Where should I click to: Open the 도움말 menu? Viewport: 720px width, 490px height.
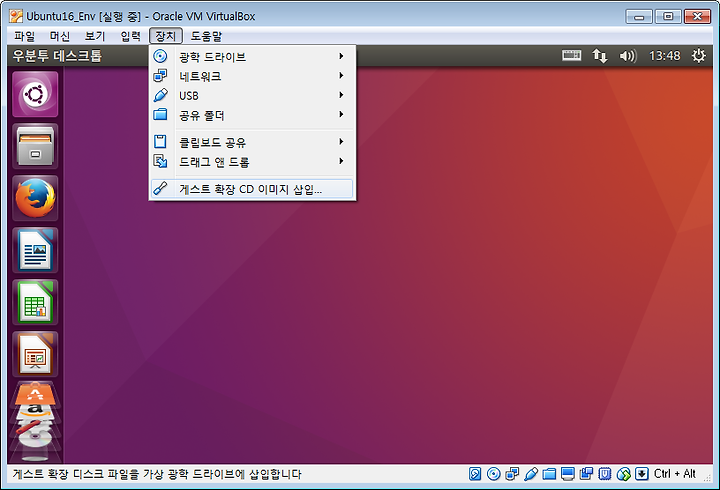pyautogui.click(x=206, y=36)
